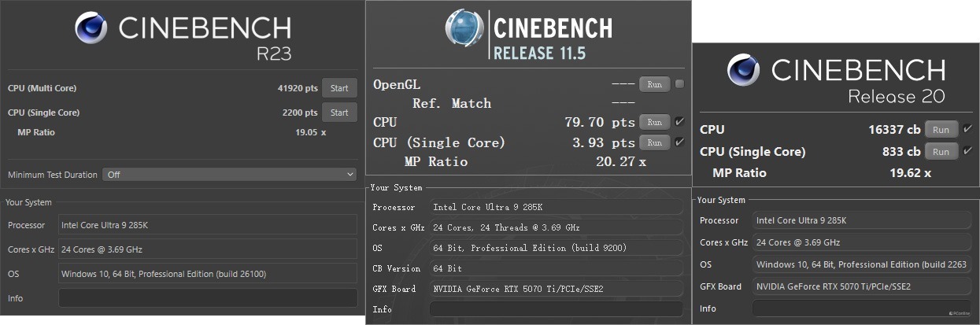
Task: Toggle the CPU checkbox in Release 11.5
Action: tap(679, 122)
